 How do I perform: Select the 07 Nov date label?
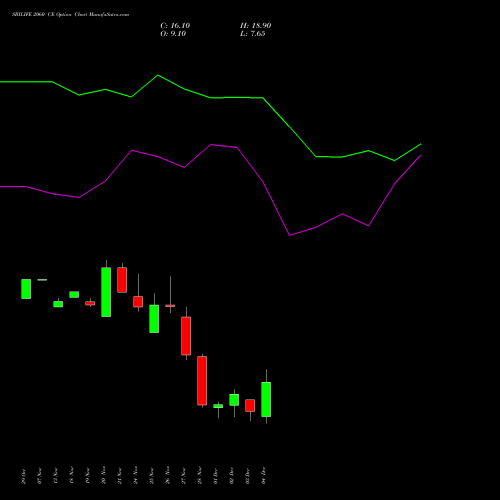pyautogui.click(x=39, y=476)
